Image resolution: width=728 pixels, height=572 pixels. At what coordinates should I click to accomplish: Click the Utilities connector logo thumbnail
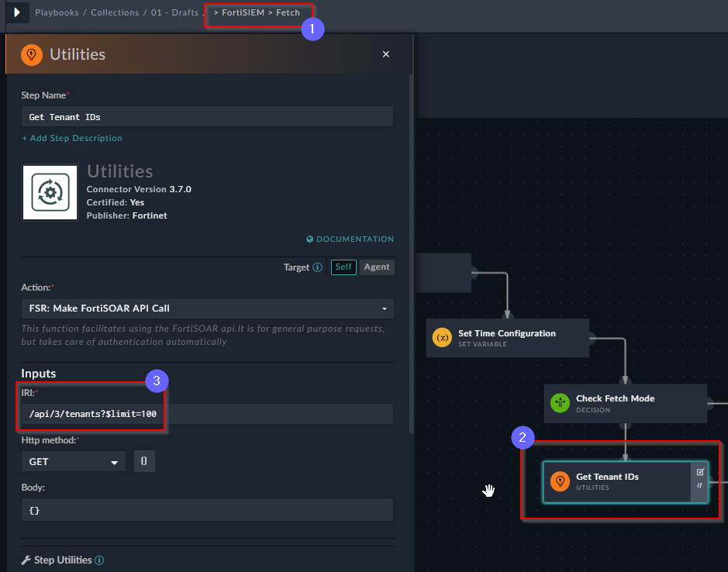(50, 192)
